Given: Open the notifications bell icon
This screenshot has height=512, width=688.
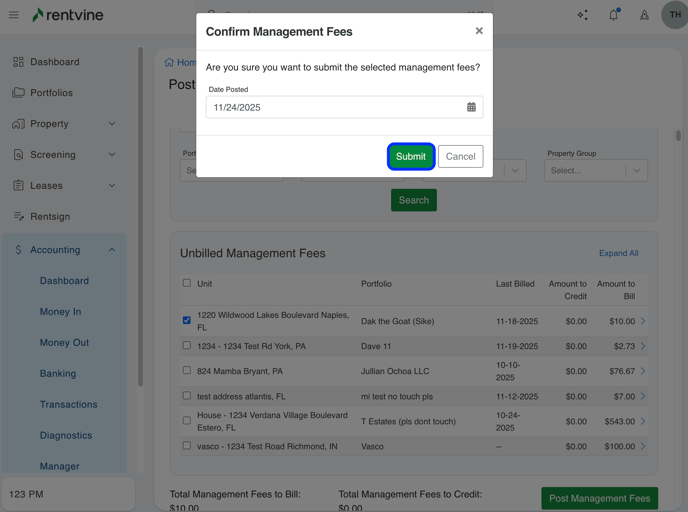Looking at the screenshot, I should pos(613,15).
